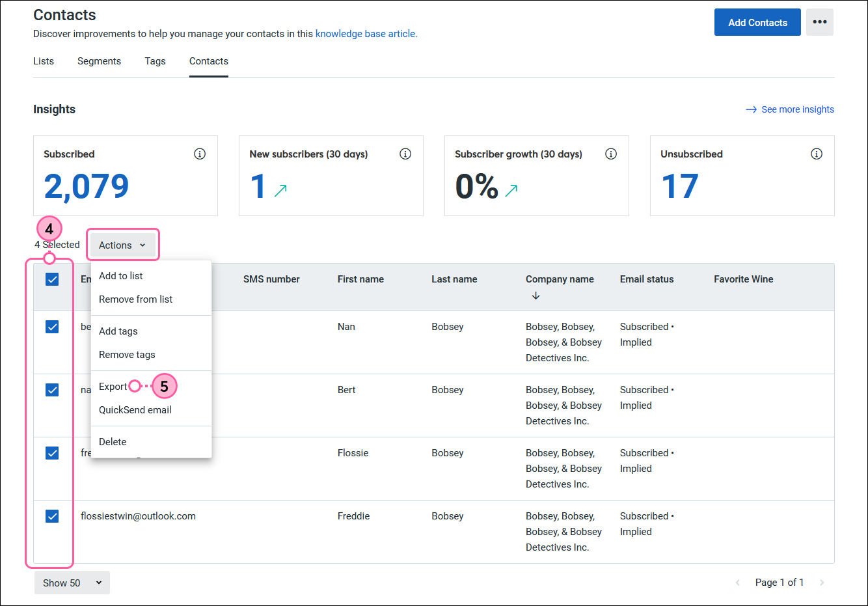Click info icon on Unsubscribed card
868x606 pixels.
click(817, 154)
